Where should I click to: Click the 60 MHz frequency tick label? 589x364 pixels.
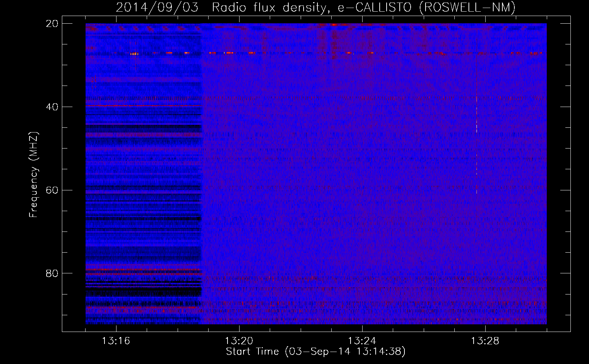pos(52,190)
